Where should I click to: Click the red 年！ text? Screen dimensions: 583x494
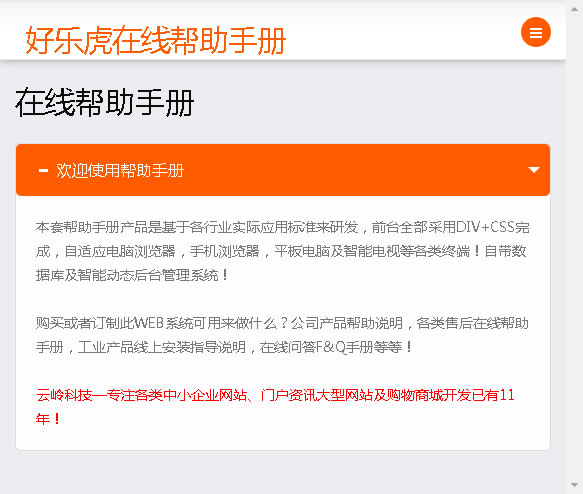point(48,419)
